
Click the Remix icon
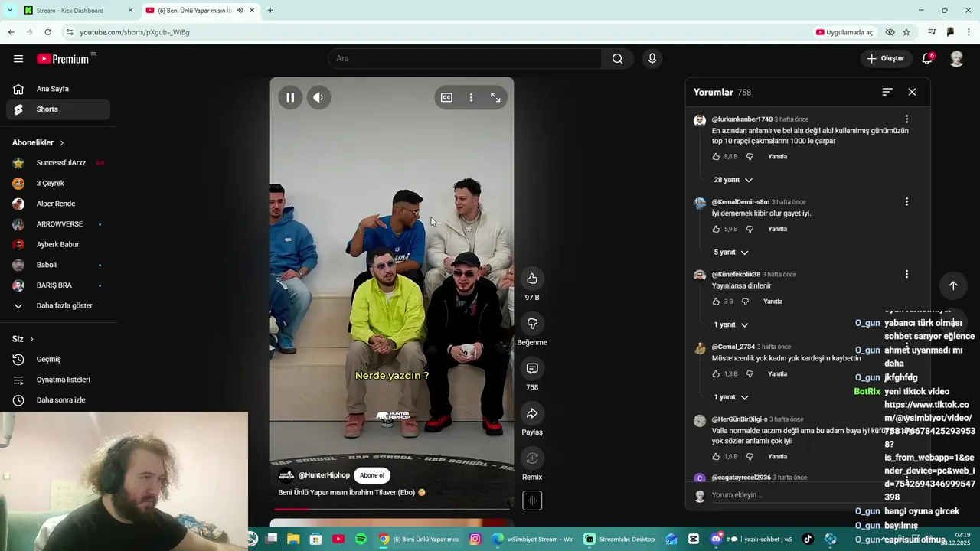[532, 458]
